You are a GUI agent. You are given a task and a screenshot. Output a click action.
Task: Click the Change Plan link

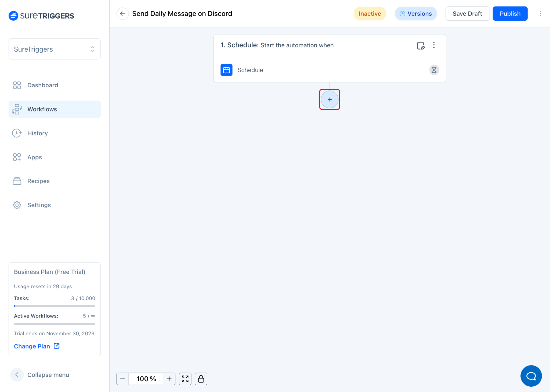pos(32,346)
